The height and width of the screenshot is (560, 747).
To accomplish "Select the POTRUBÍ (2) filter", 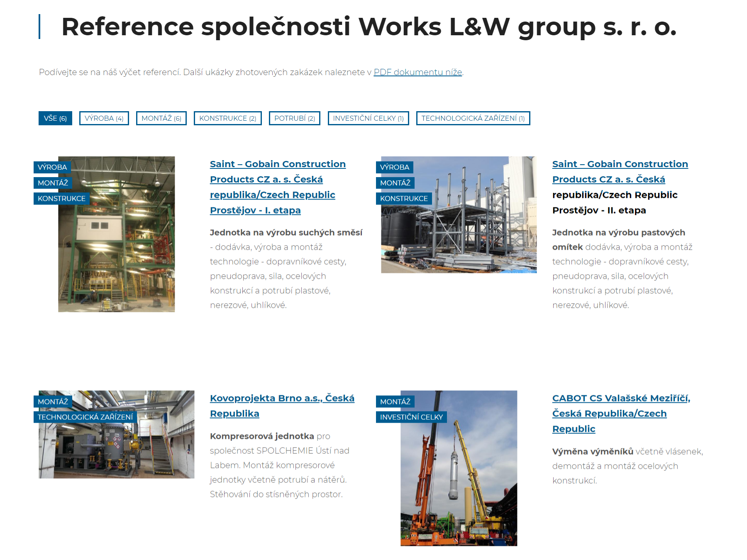I will coord(295,118).
